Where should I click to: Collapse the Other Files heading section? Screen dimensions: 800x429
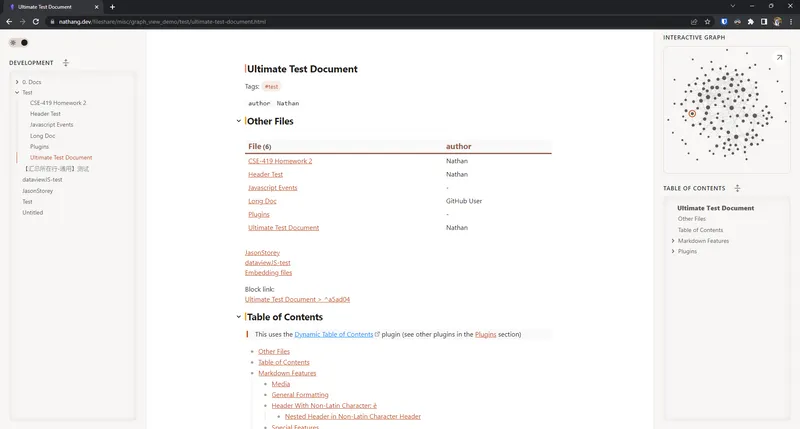point(238,121)
